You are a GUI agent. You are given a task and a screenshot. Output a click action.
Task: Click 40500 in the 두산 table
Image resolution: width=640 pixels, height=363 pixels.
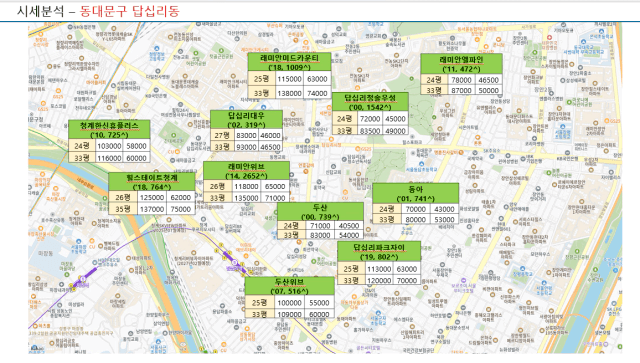(x=349, y=225)
